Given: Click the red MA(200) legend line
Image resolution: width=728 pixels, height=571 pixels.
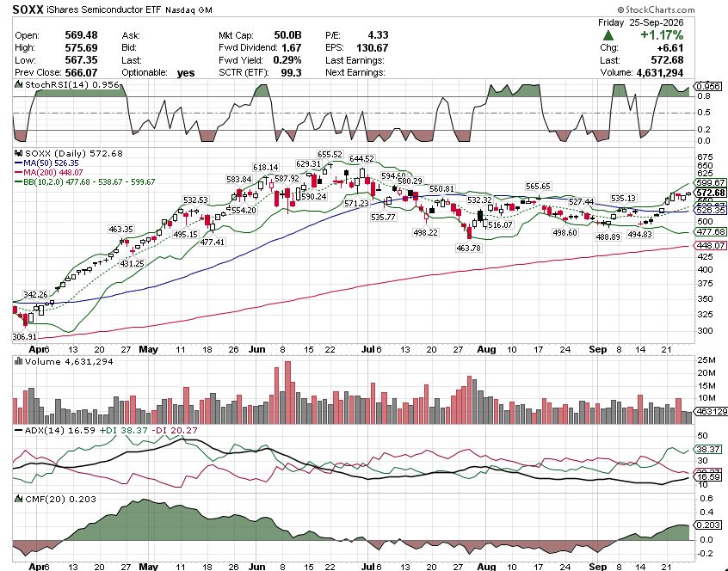Looking at the screenshot, I should pyautogui.click(x=19, y=173).
